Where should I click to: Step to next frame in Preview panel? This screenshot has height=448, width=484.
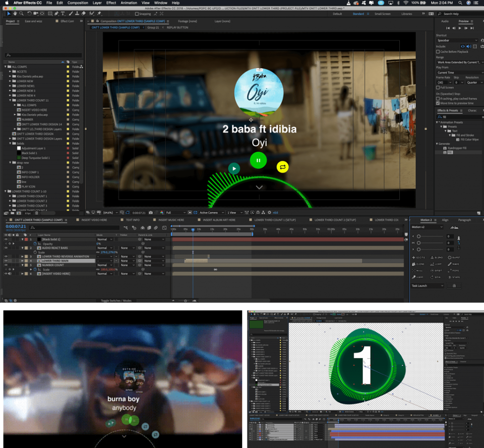click(466, 28)
